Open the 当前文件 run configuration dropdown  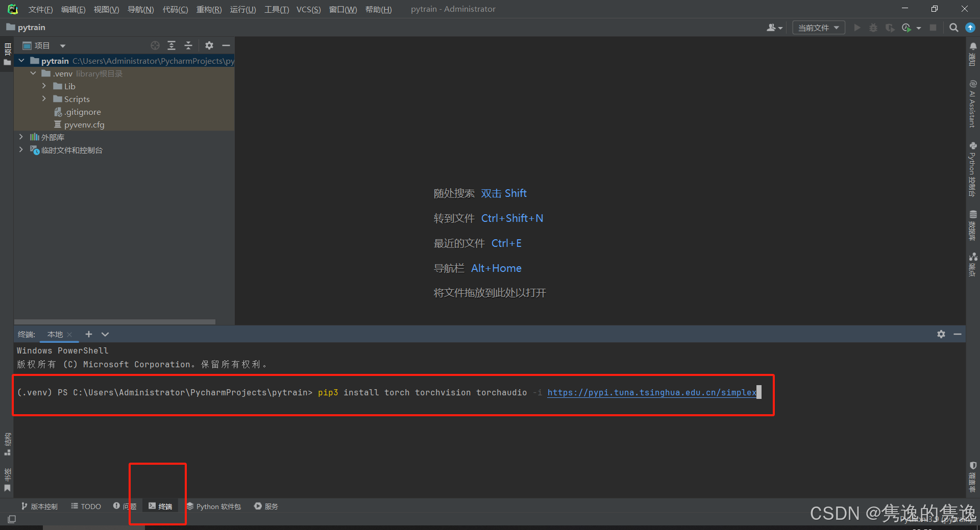point(818,28)
